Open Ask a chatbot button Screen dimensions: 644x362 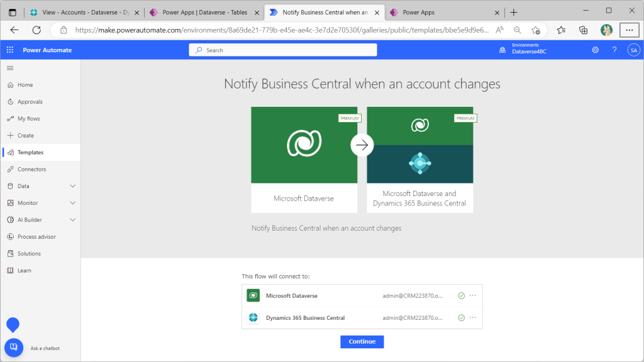pos(14,348)
